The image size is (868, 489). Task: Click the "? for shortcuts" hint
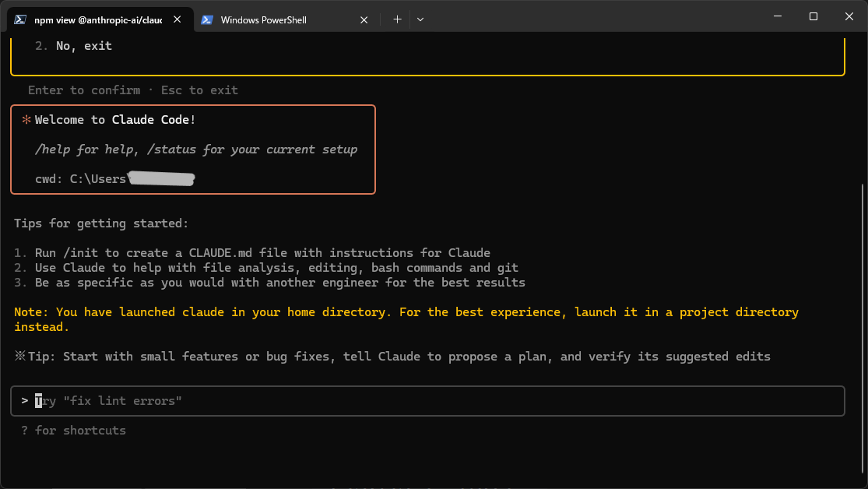(x=73, y=431)
